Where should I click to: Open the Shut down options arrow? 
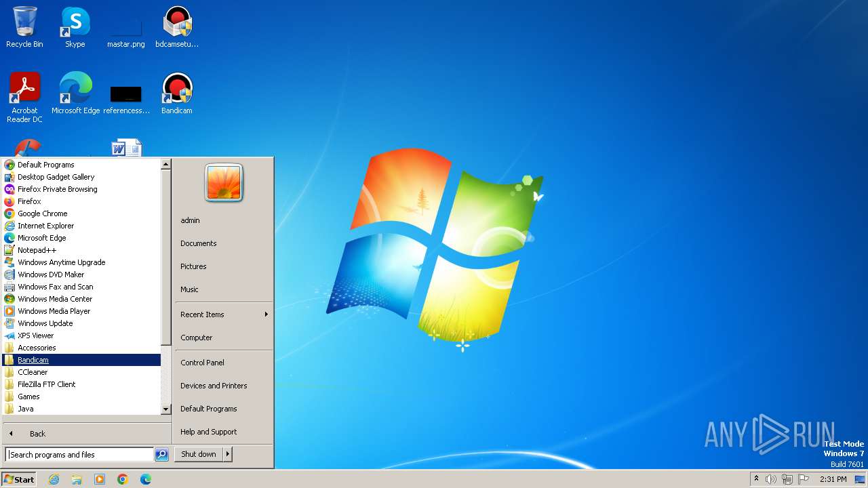(x=228, y=454)
